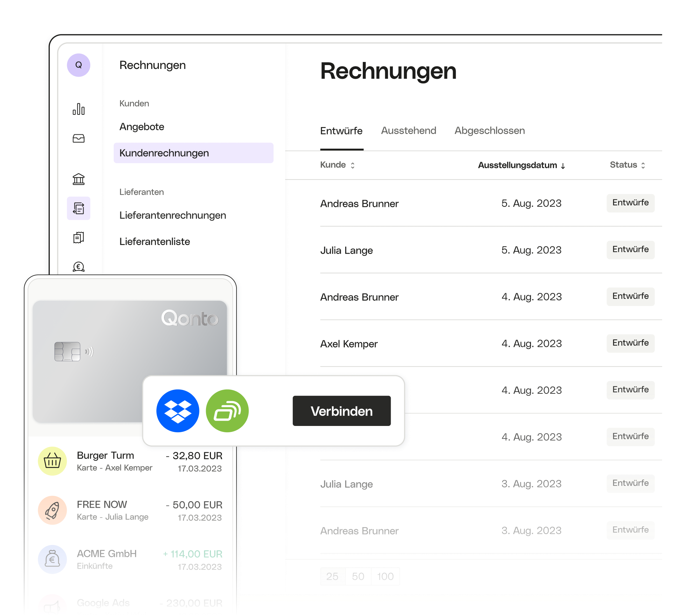Open the bar chart dashboard icon

coord(78,109)
